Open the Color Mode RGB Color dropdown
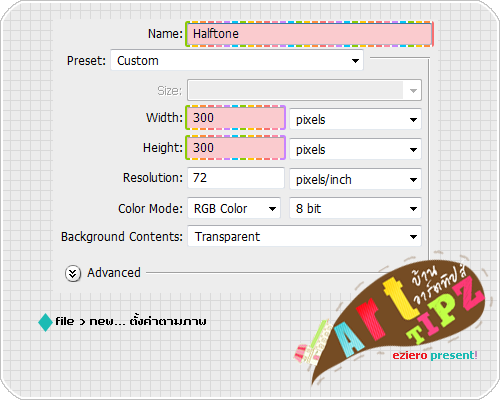This screenshot has height=400, width=500. click(x=234, y=208)
